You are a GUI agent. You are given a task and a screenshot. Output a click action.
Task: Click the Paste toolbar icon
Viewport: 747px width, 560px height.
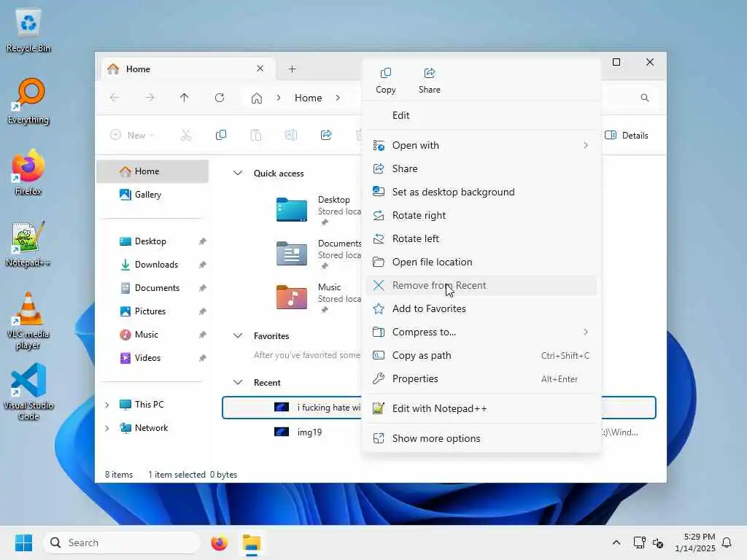click(256, 135)
